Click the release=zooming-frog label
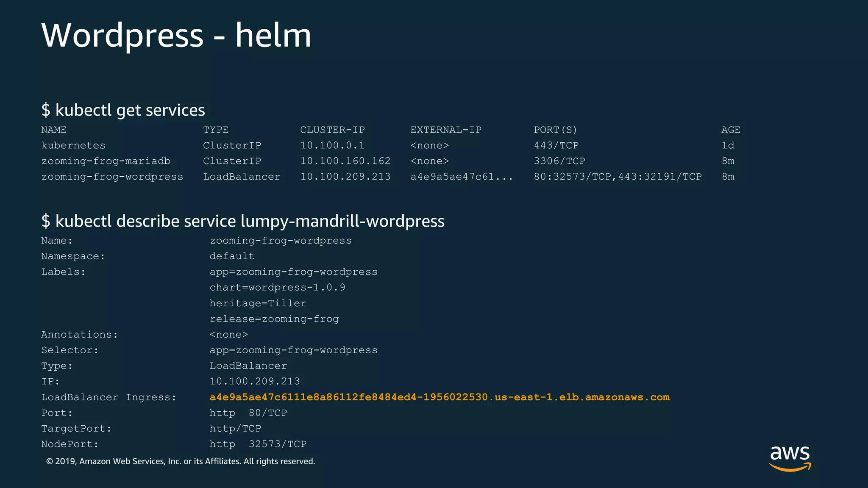The width and height of the screenshot is (868, 488). [x=274, y=319]
